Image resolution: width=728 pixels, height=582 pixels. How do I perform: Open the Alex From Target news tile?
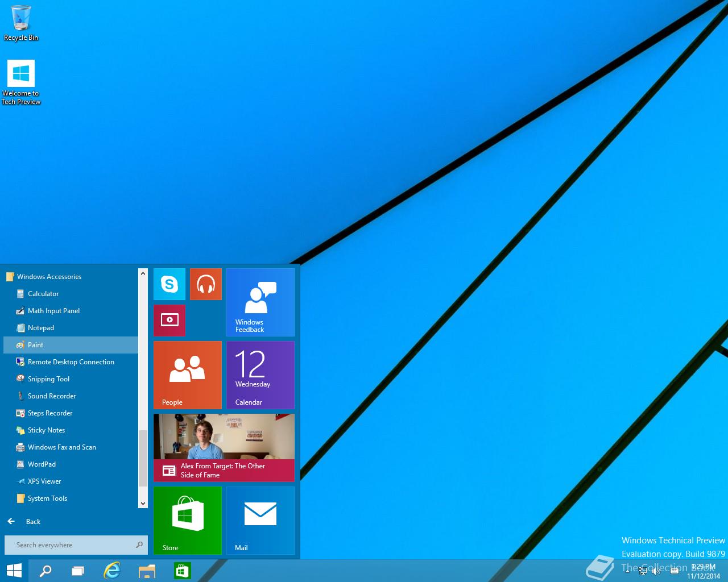[224, 448]
